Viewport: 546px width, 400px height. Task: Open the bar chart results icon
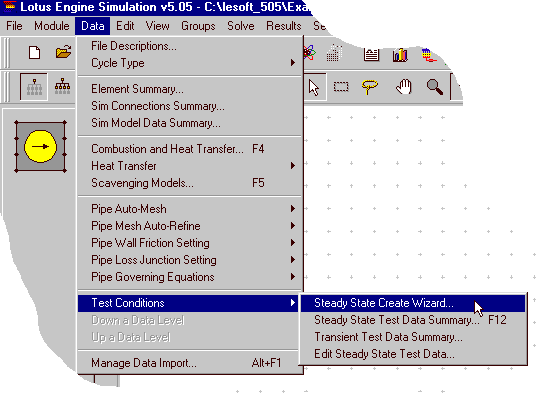pyautogui.click(x=400, y=55)
